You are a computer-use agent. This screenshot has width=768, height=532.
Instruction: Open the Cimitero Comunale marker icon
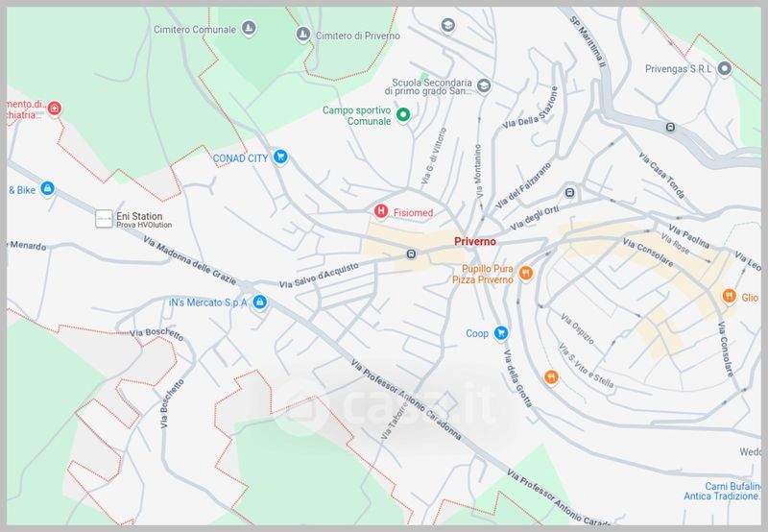250,29
